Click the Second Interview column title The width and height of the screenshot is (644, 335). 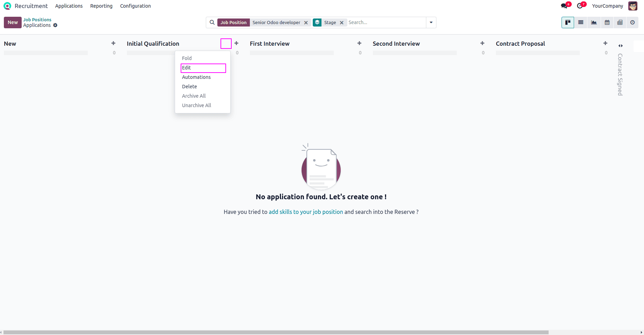coord(396,44)
